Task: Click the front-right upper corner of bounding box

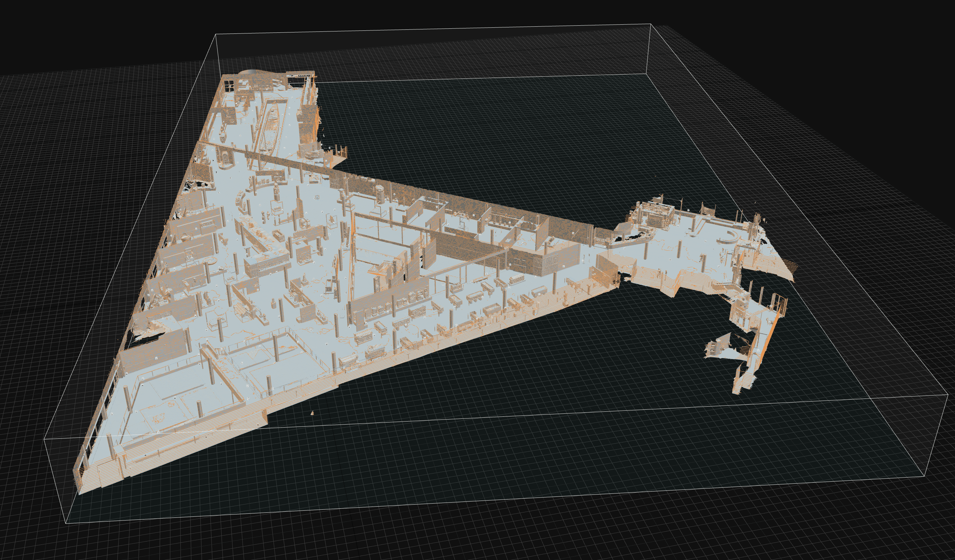Action: 948,394
